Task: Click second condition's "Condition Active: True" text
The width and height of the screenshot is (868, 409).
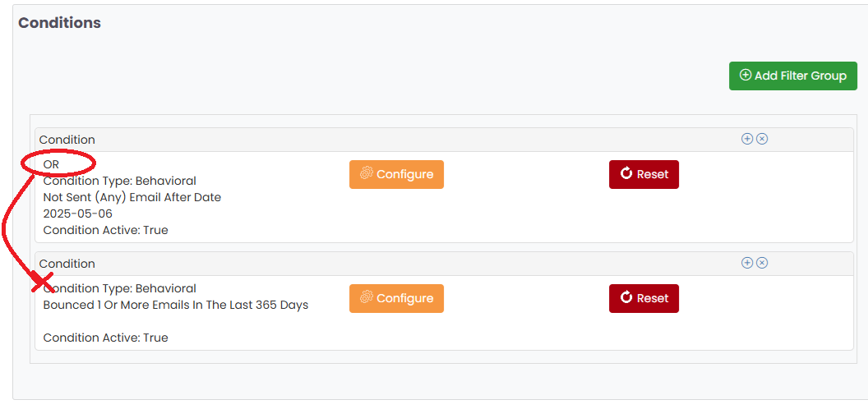Action: [x=106, y=338]
